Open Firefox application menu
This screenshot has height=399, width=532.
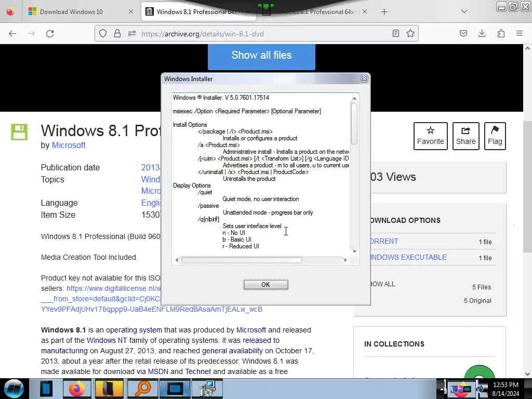click(520, 33)
